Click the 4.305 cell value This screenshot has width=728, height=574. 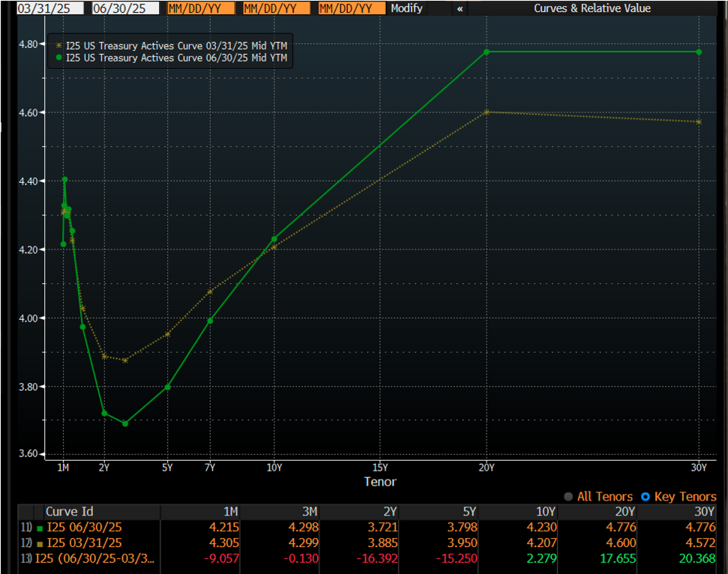click(x=224, y=543)
